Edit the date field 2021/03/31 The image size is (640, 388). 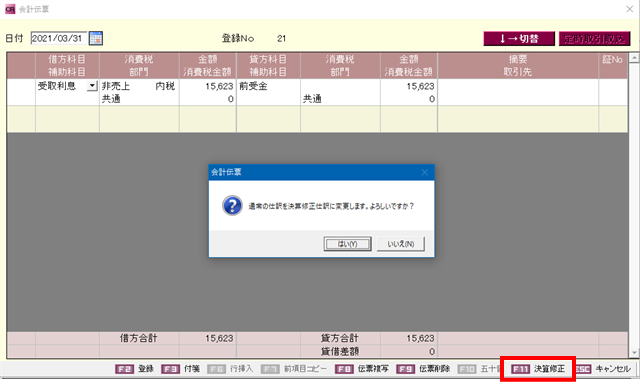tap(59, 38)
